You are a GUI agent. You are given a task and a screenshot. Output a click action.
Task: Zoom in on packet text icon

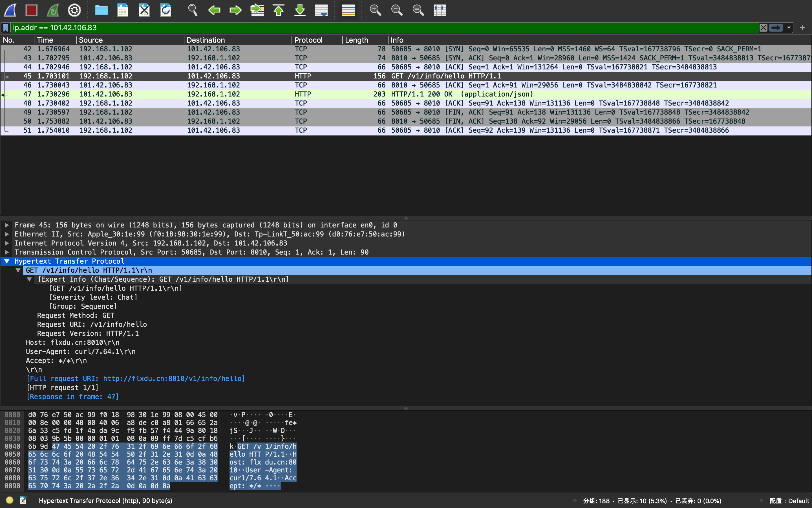[375, 10]
